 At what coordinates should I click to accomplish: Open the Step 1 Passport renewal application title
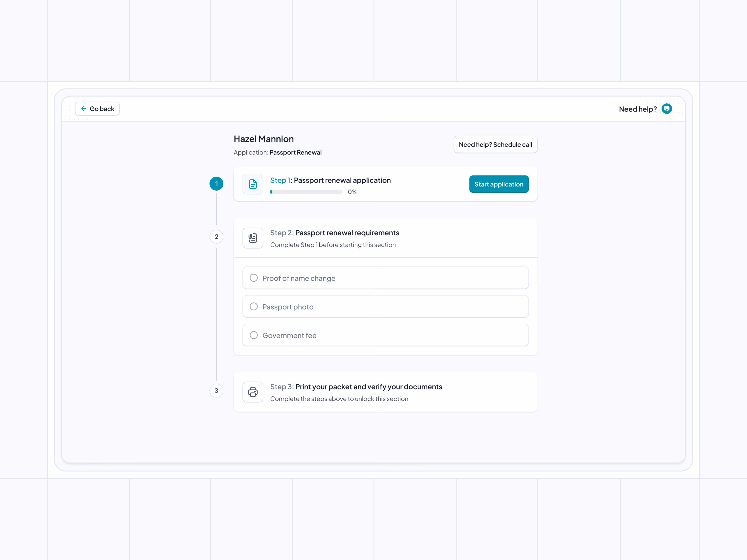click(330, 180)
